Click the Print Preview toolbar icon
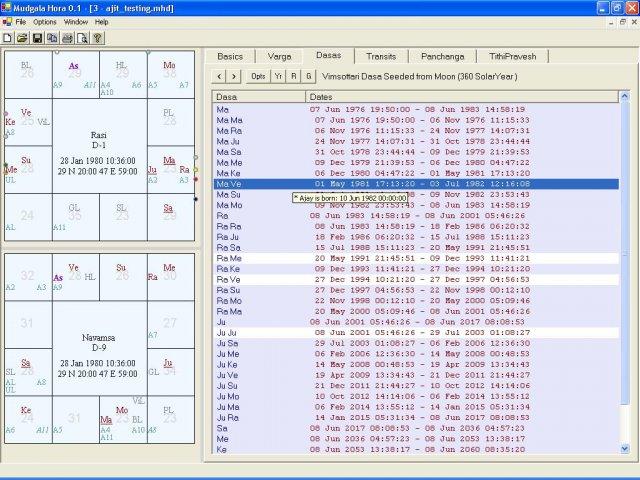The height and width of the screenshot is (480, 640). click(x=82, y=38)
